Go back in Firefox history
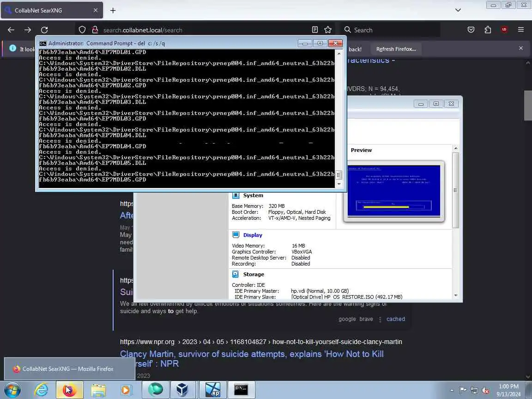 pyautogui.click(x=11, y=30)
